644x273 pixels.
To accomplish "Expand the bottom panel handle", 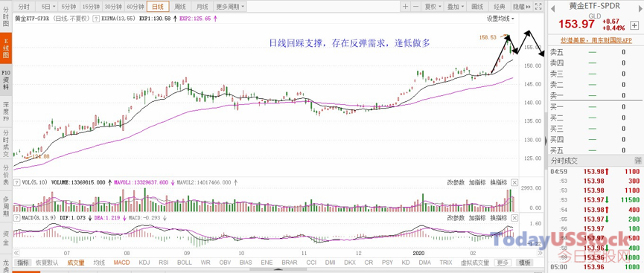I will click(278, 270).
